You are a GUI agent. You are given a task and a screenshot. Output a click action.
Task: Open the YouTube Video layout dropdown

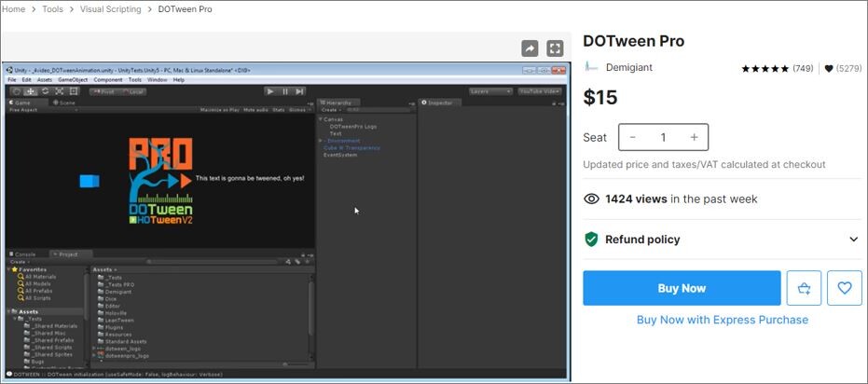click(x=540, y=92)
